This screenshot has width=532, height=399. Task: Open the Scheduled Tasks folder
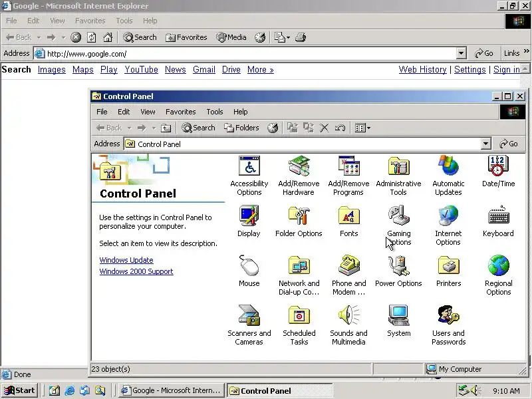[x=299, y=325]
